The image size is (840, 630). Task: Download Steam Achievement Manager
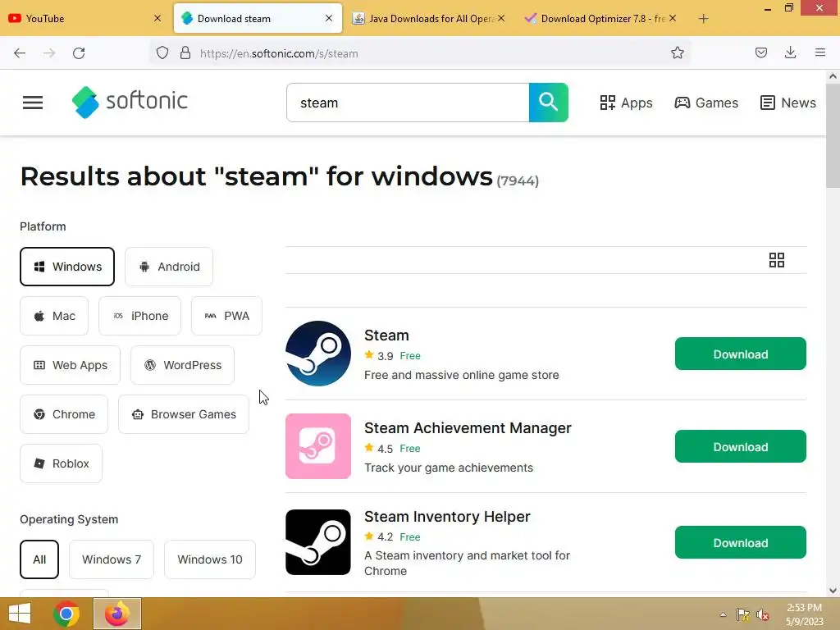pyautogui.click(x=741, y=446)
